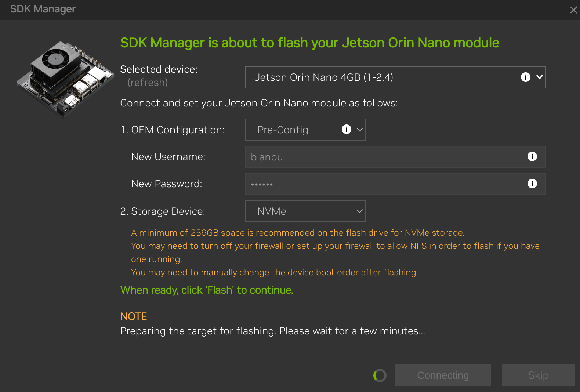Click the "When ready, click 'Flash'" text
Image resolution: width=580 pixels, height=392 pixels.
tap(207, 290)
